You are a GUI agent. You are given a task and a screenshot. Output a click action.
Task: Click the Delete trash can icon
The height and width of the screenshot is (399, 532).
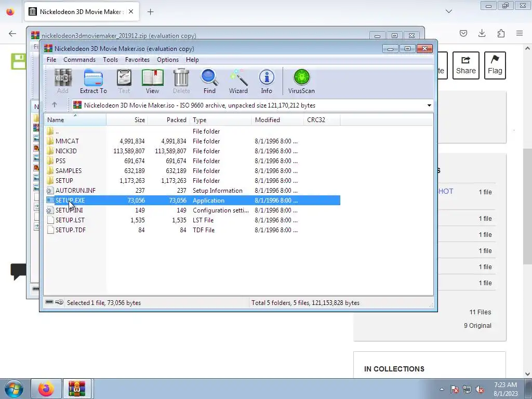tap(181, 82)
